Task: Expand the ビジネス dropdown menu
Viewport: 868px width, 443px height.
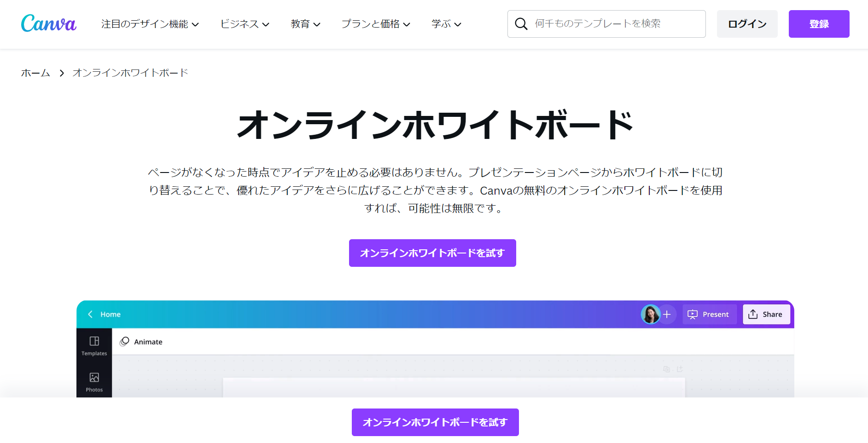Action: (245, 24)
